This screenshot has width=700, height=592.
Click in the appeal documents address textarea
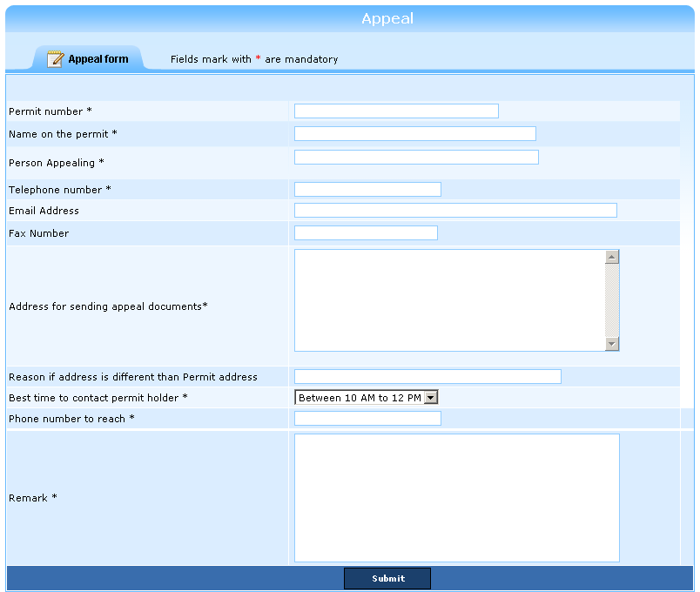click(449, 300)
